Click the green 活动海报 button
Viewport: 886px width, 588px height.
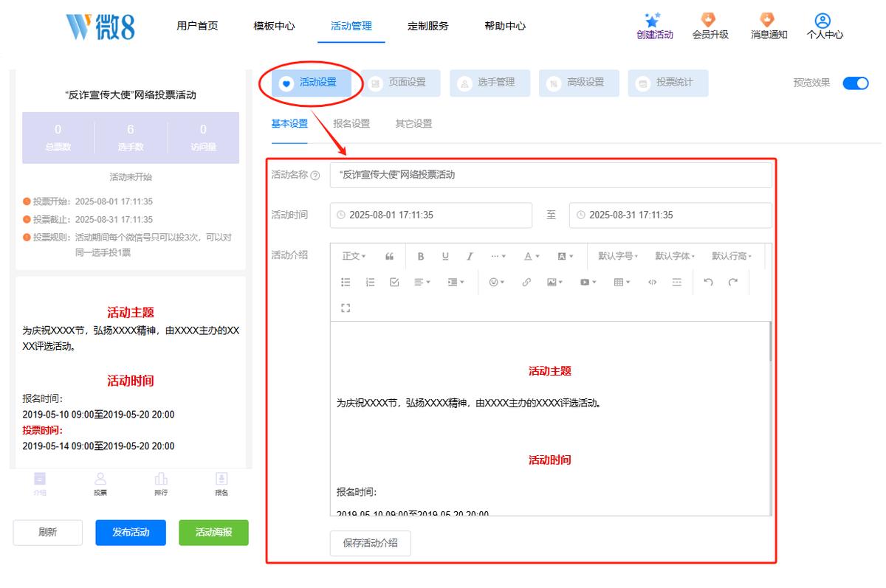click(213, 533)
